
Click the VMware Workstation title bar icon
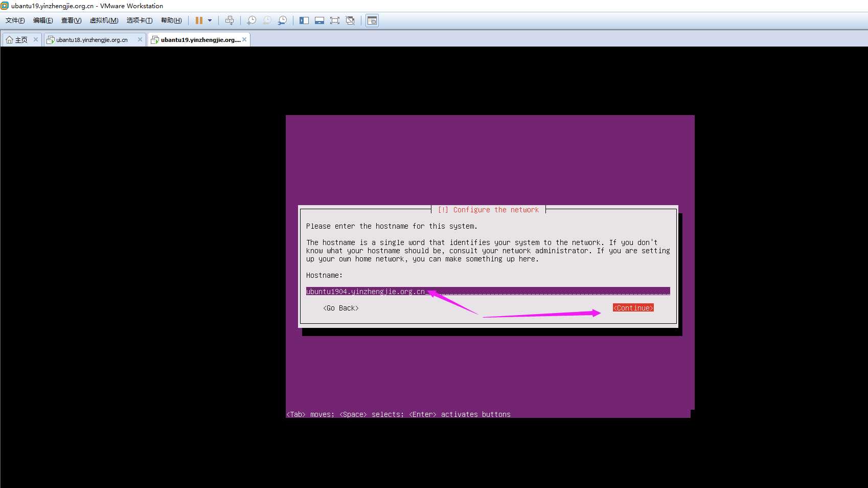(x=5, y=6)
